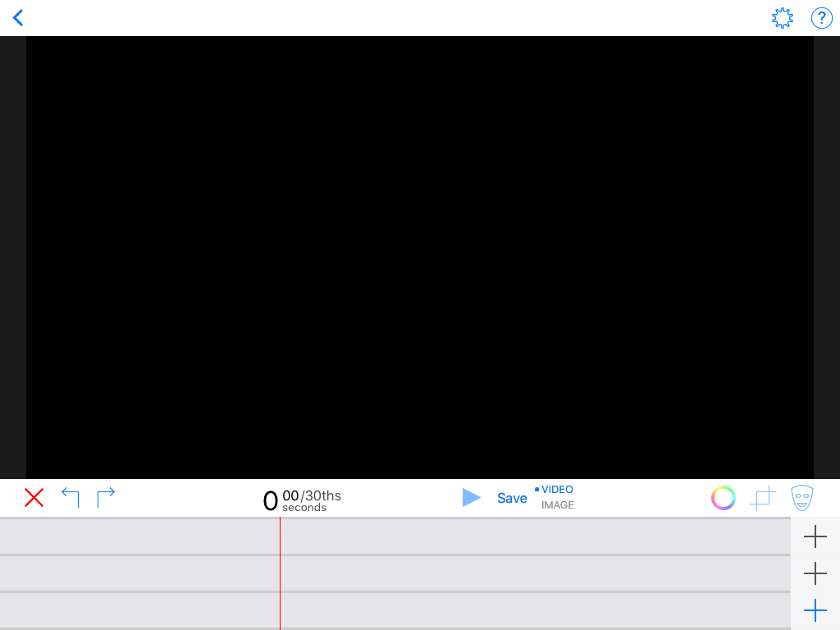
Task: Add media to the middle track
Action: pos(815,573)
